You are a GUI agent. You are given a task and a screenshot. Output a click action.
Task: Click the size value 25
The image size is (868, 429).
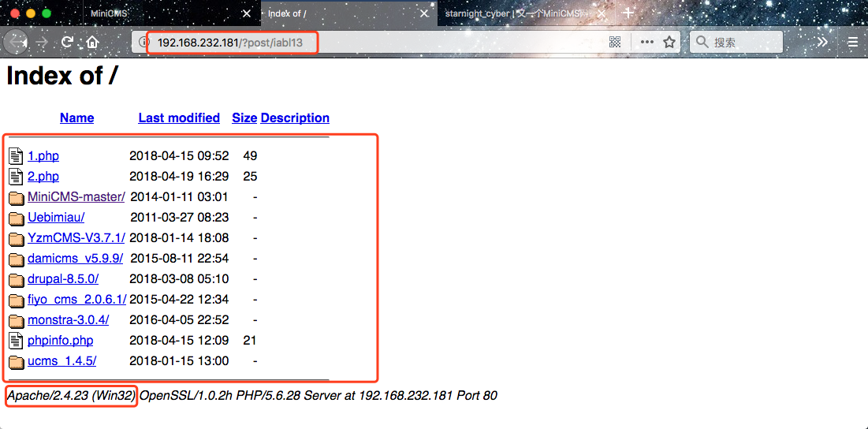pos(250,177)
